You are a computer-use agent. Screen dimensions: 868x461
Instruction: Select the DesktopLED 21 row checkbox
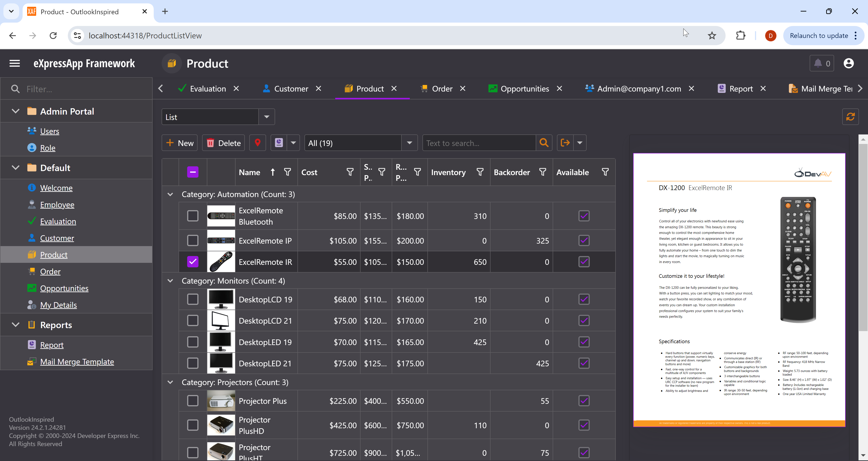[193, 363]
